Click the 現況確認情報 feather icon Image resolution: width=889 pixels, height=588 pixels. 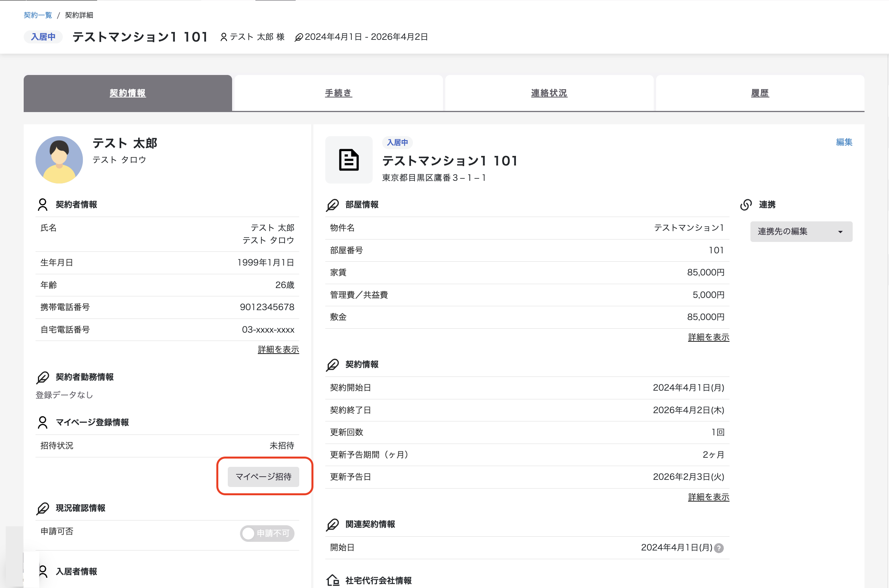tap(43, 508)
